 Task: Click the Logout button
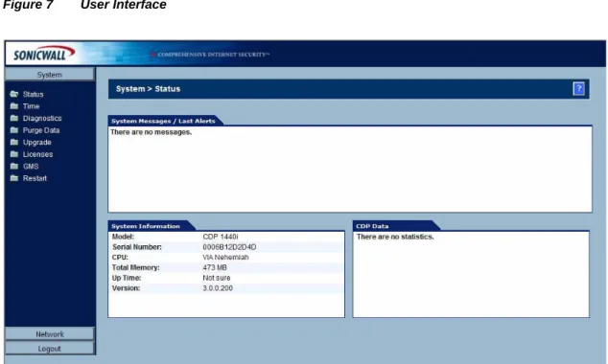(50, 349)
